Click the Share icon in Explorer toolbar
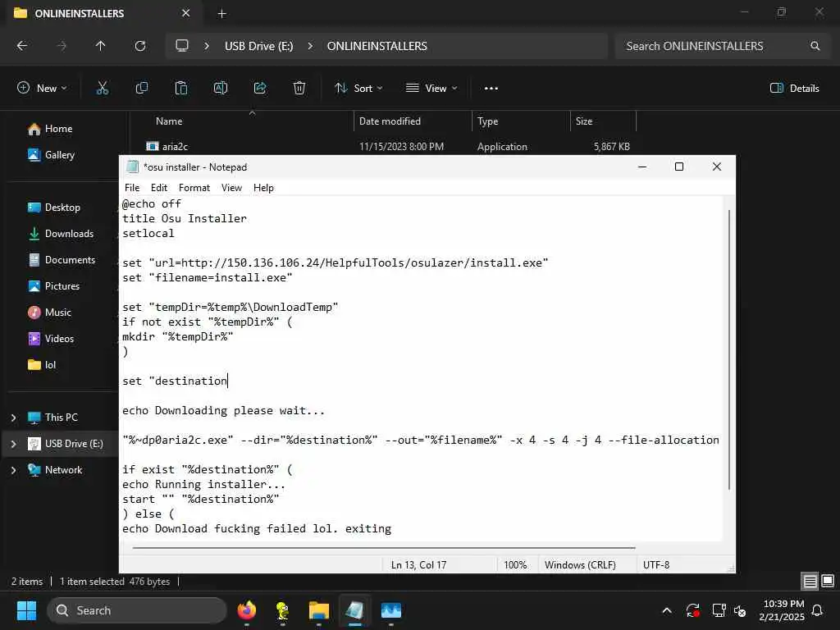 point(260,89)
